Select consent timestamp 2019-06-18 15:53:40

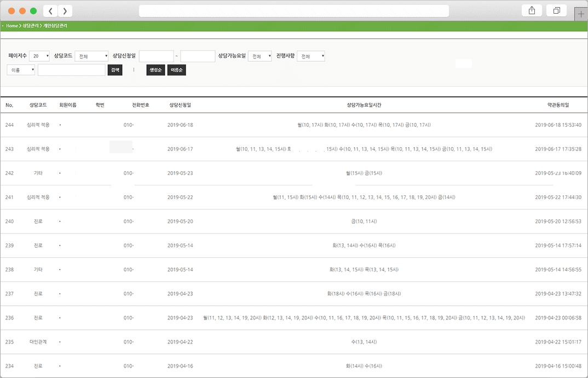pos(558,125)
